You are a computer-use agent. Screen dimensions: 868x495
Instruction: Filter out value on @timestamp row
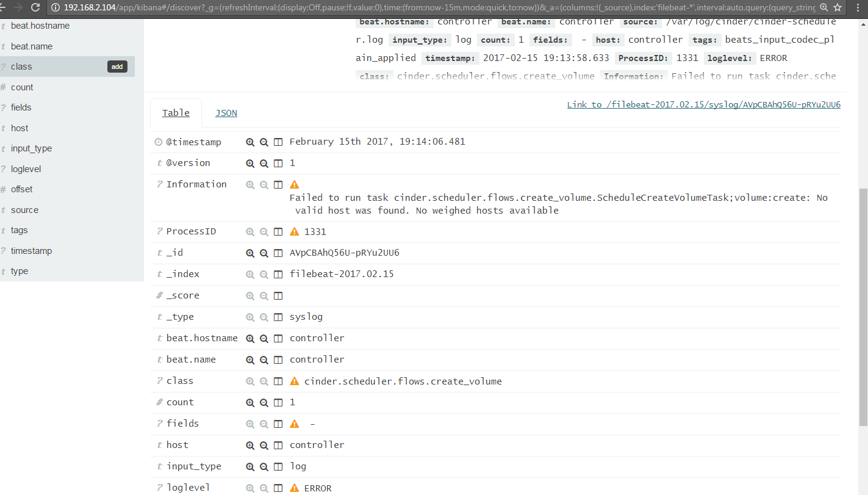click(264, 142)
